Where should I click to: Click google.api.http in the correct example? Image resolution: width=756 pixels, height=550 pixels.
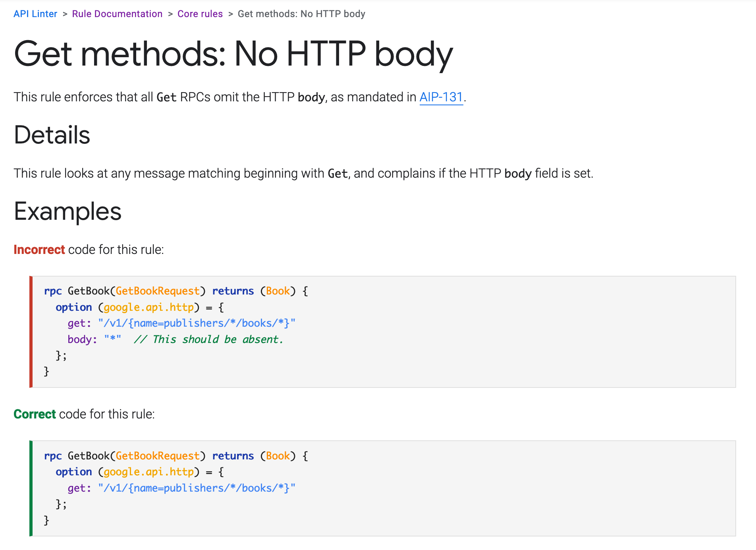coord(148,472)
